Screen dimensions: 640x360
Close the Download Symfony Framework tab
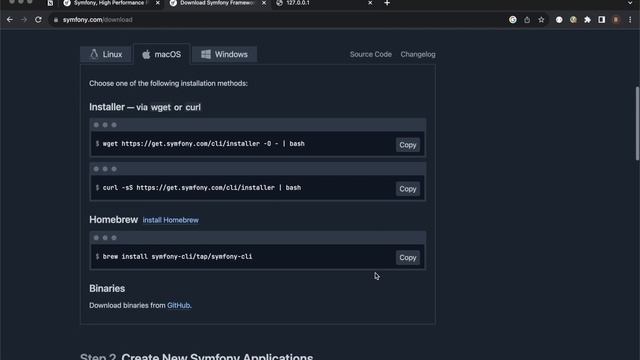tap(264, 3)
